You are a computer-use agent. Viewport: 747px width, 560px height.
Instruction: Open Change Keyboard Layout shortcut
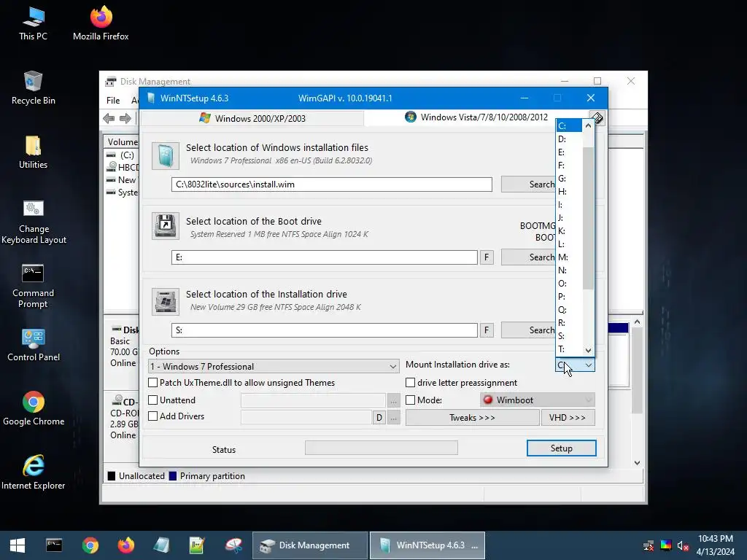pos(34,222)
